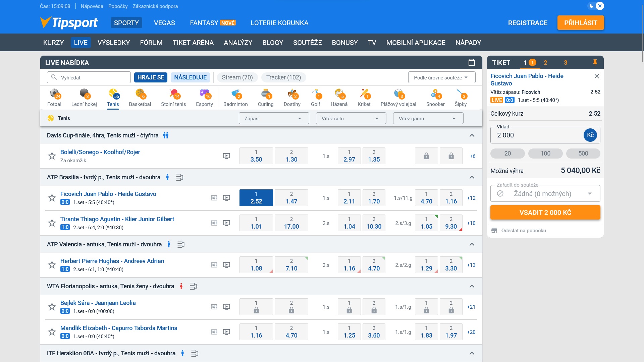The height and width of the screenshot is (362, 644).
Task: Pin the ticket with the pushpin icon
Action: [595, 62]
